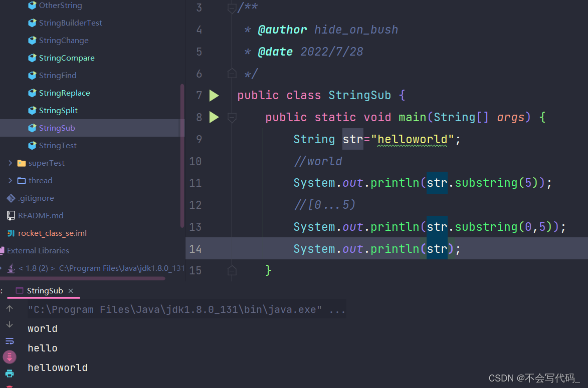Screen dimensions: 588x388
Task: Open StringTest class file
Action: (58, 145)
